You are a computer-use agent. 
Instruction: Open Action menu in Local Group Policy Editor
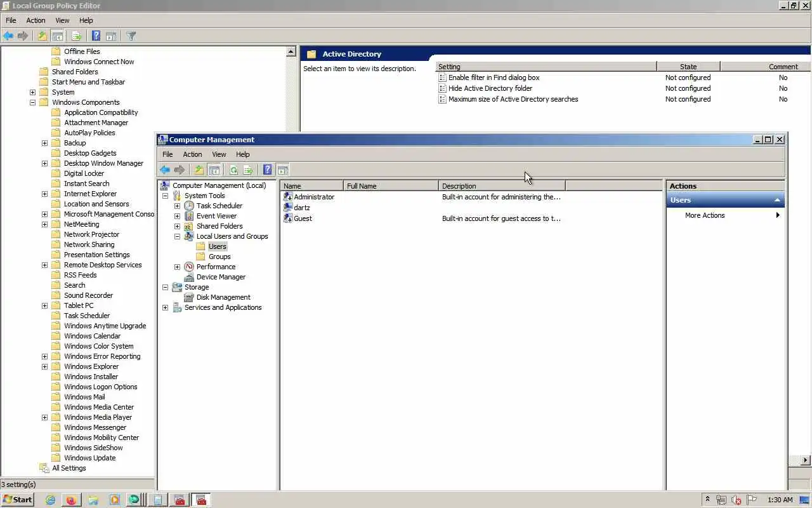(x=36, y=20)
